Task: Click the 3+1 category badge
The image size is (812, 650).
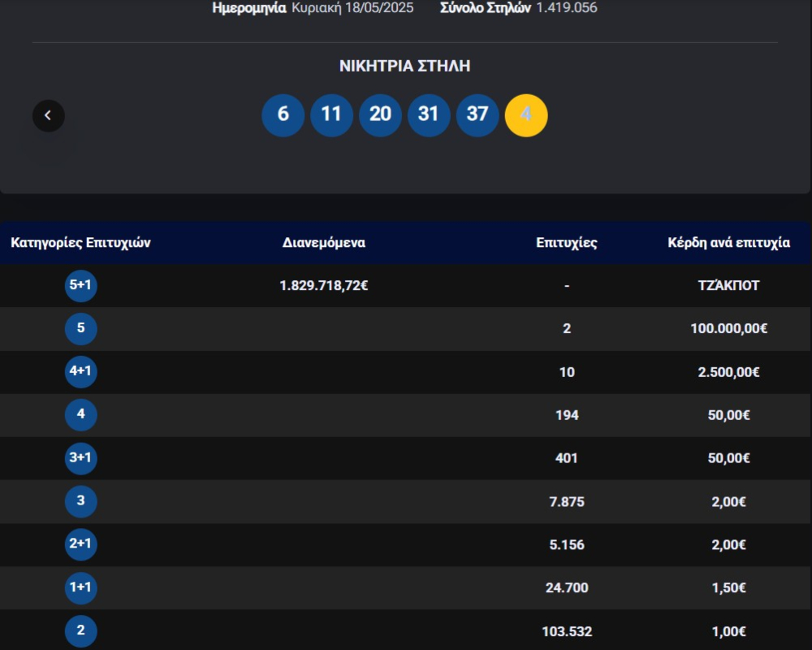Action: (x=80, y=457)
